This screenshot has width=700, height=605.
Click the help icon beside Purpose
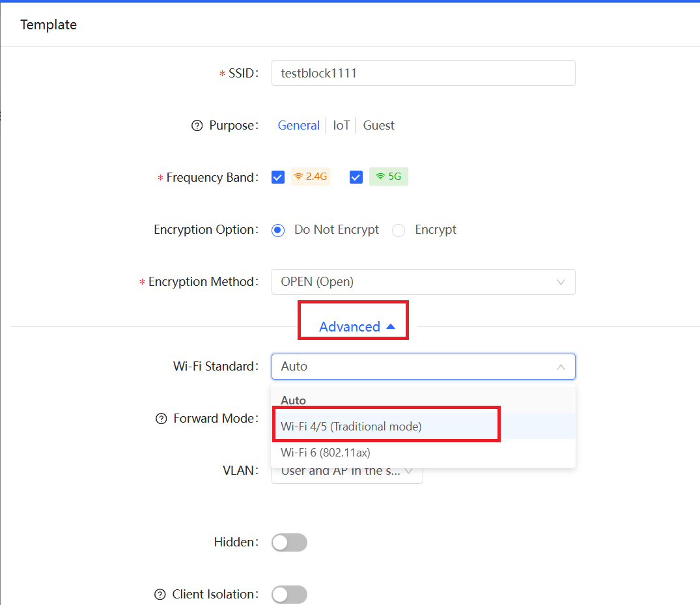pos(197,126)
